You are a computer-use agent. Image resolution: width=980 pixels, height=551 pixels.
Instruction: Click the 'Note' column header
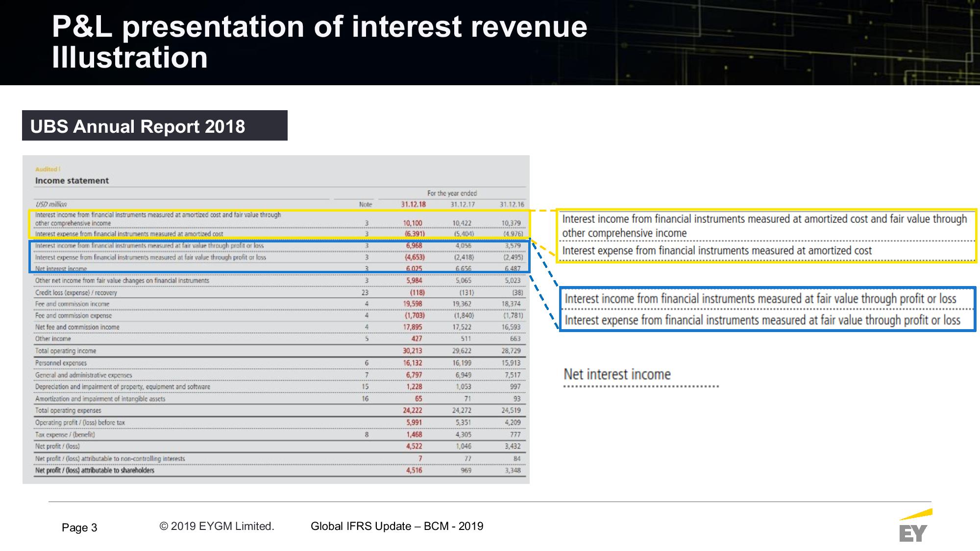pyautogui.click(x=366, y=204)
